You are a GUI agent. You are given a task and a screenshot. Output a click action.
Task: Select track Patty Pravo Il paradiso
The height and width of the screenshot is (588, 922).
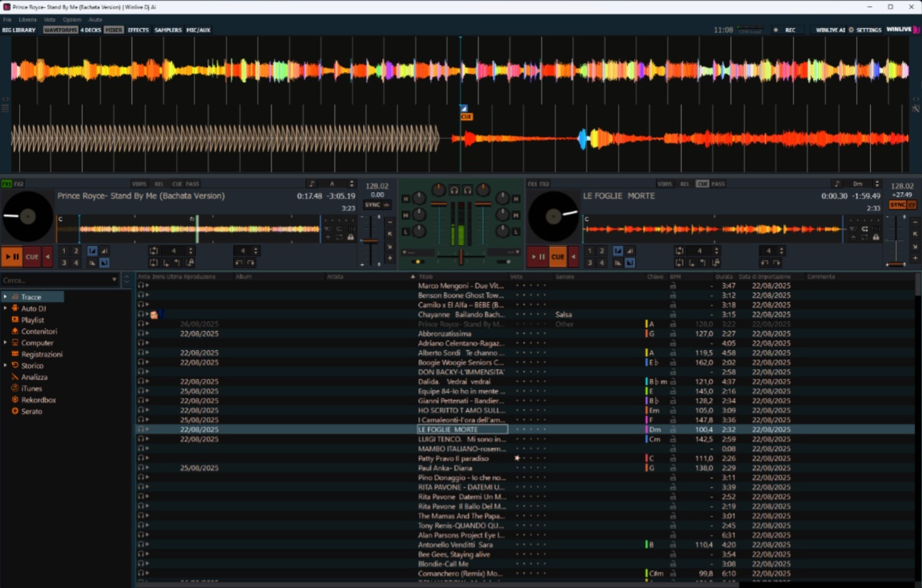pos(454,458)
